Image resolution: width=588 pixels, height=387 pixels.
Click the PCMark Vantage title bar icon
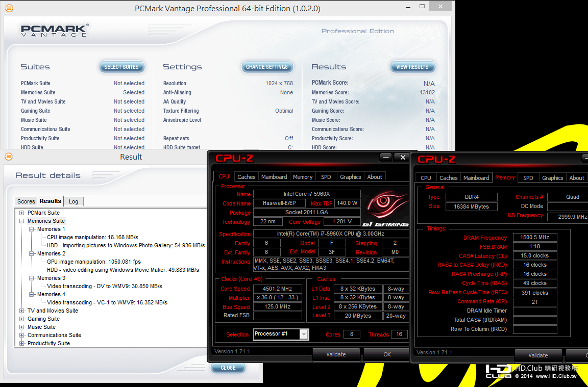tap(9, 8)
